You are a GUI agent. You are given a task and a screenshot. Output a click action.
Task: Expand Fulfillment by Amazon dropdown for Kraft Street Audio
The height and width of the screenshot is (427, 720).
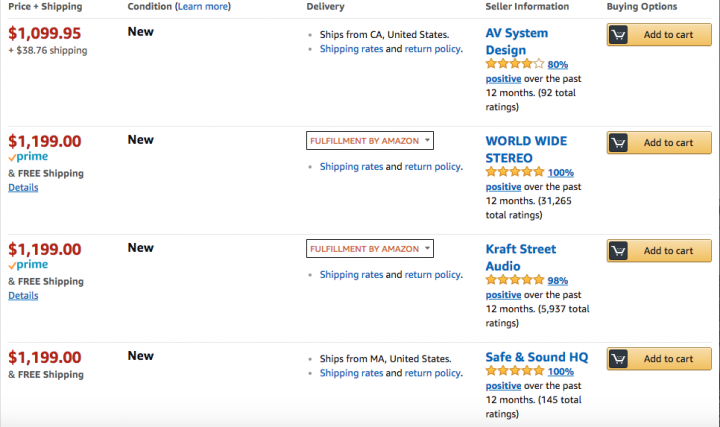[x=370, y=248]
